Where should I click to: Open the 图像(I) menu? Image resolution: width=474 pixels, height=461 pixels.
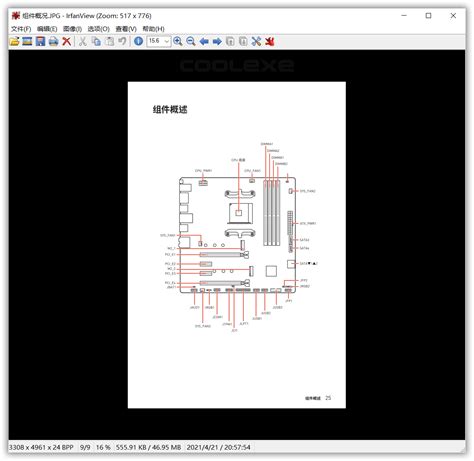(72, 29)
